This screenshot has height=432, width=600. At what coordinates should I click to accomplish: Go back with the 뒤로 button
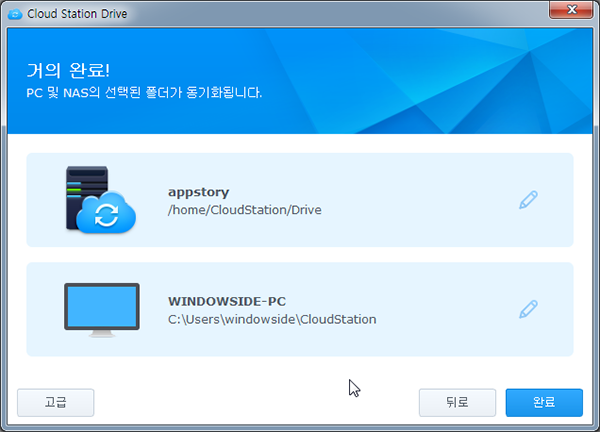(x=457, y=403)
